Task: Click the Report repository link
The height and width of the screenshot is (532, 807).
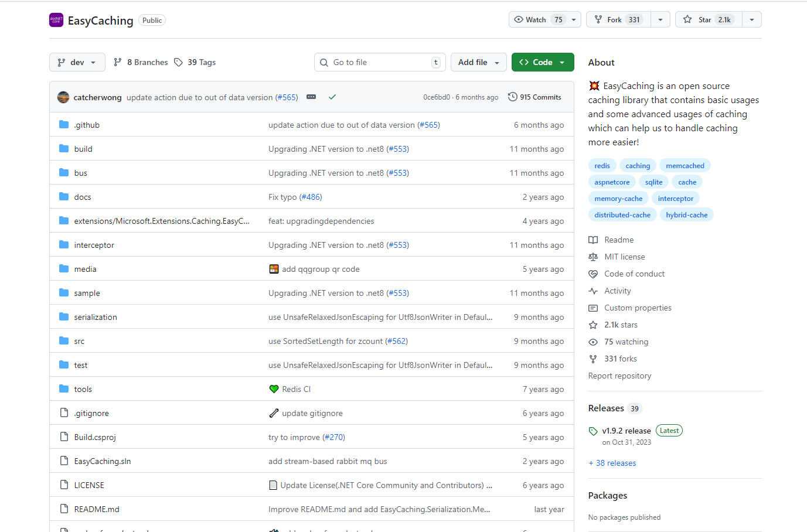Action: coord(619,376)
